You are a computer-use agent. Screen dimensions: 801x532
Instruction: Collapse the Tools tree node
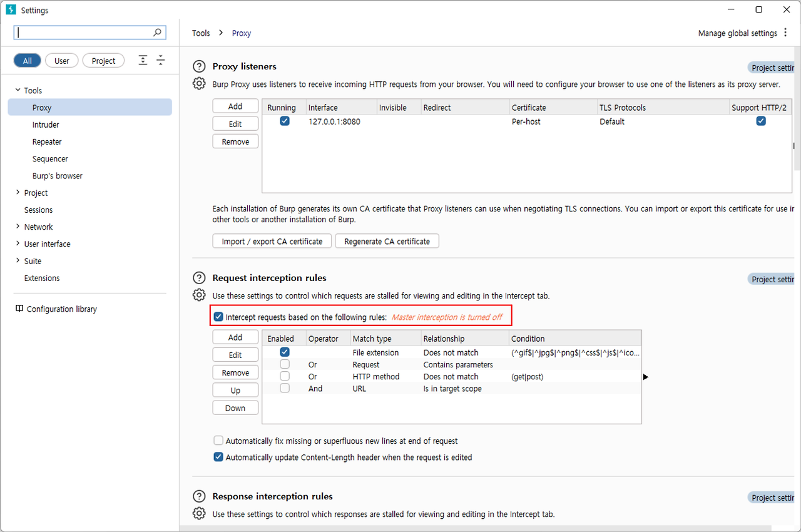[18, 90]
